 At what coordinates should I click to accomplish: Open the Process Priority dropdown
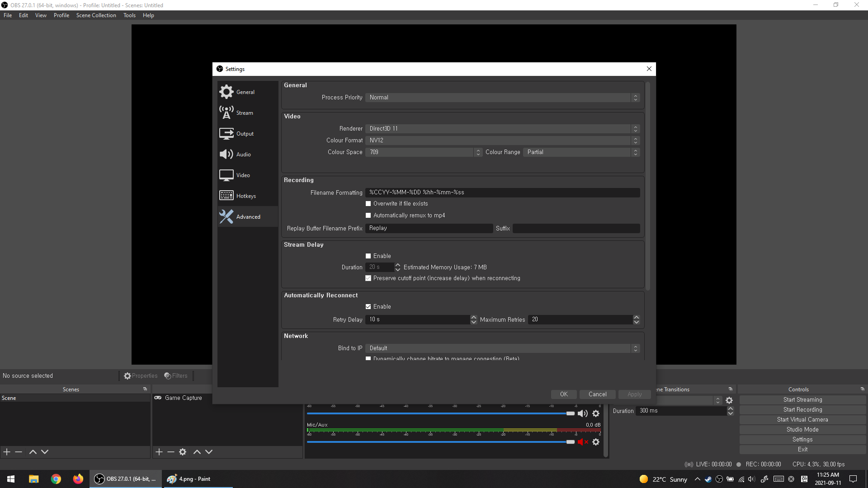point(502,98)
